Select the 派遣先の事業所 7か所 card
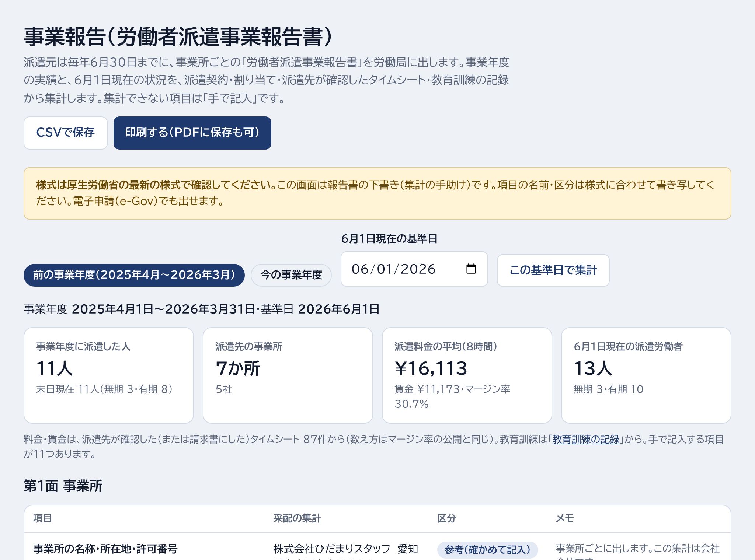755x560 pixels. 288,375
